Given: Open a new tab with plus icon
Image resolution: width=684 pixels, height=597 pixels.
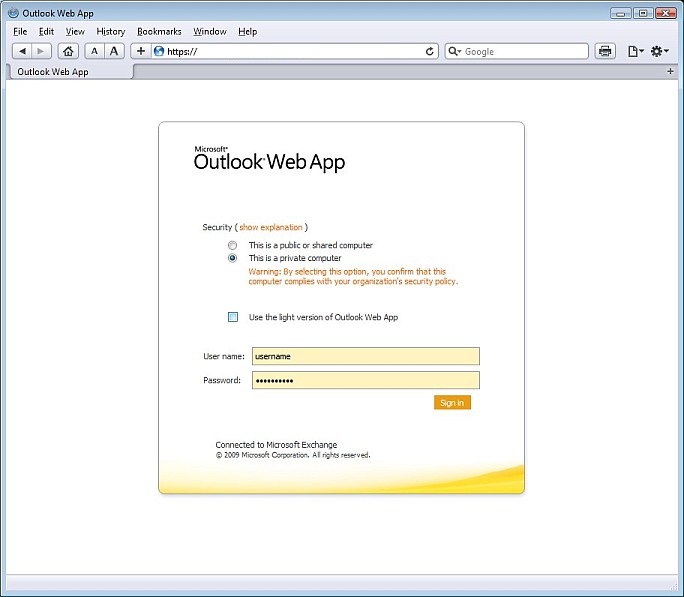Looking at the screenshot, I should [670, 71].
